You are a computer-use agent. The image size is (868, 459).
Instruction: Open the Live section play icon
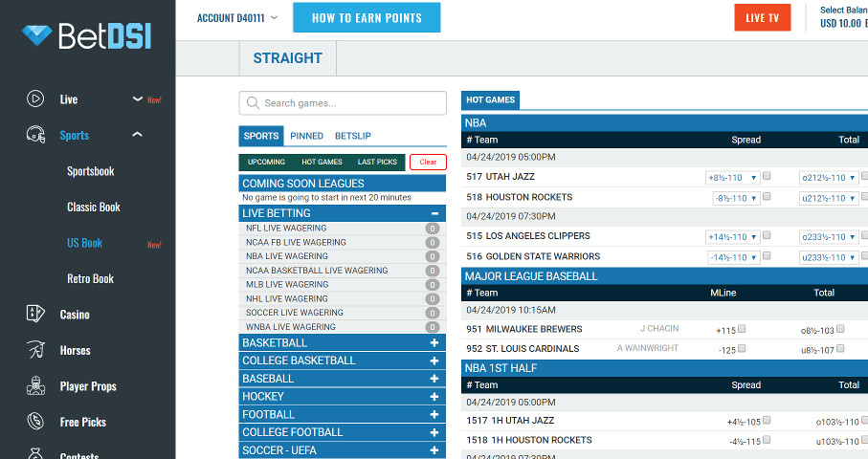pos(35,99)
